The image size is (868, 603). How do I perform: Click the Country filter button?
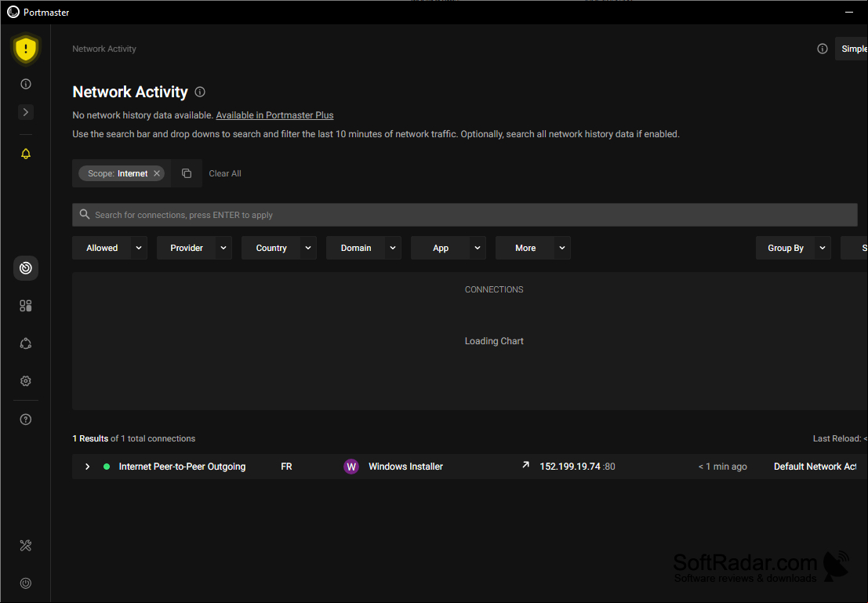(271, 248)
